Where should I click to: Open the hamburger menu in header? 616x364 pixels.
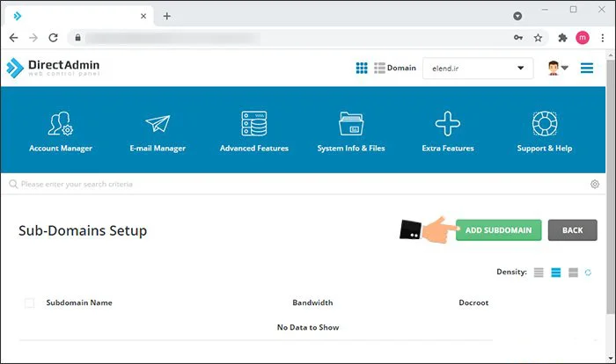[587, 68]
